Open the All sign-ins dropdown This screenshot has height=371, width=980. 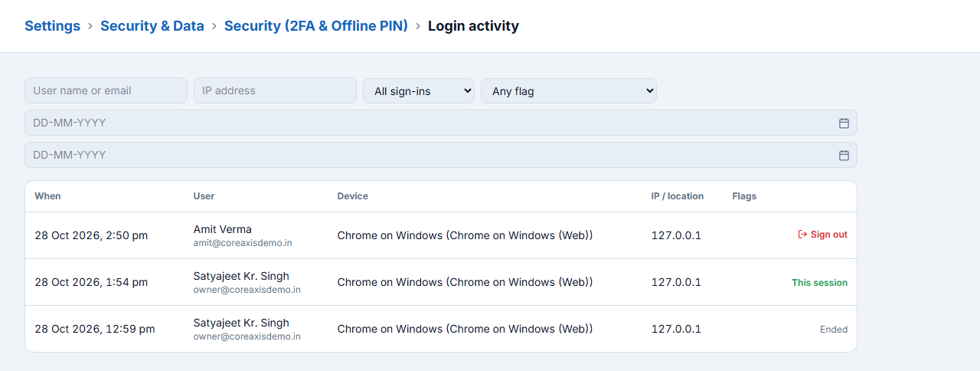coord(419,90)
